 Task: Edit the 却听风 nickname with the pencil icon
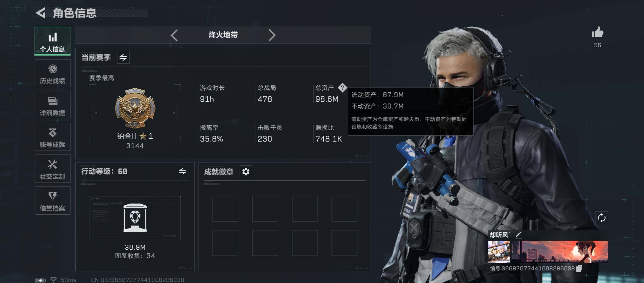pyautogui.click(x=519, y=235)
